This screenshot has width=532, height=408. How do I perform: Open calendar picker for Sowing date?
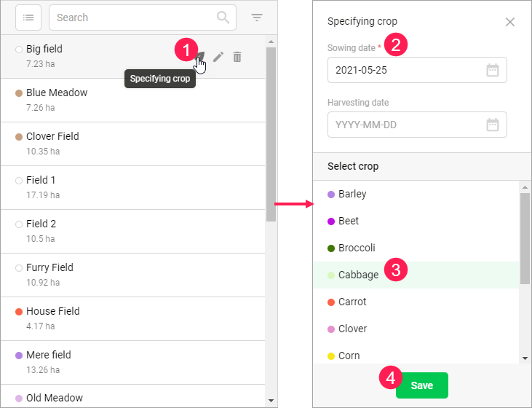pyautogui.click(x=493, y=71)
